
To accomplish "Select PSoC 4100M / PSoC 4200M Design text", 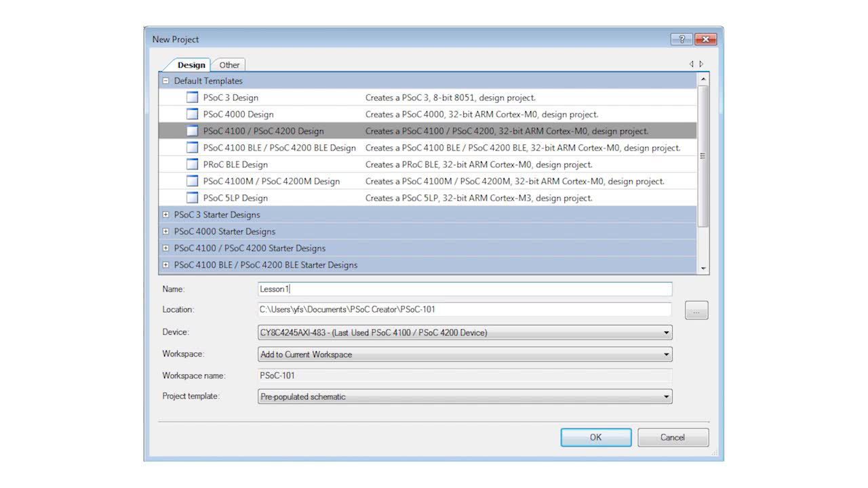I will click(x=271, y=181).
